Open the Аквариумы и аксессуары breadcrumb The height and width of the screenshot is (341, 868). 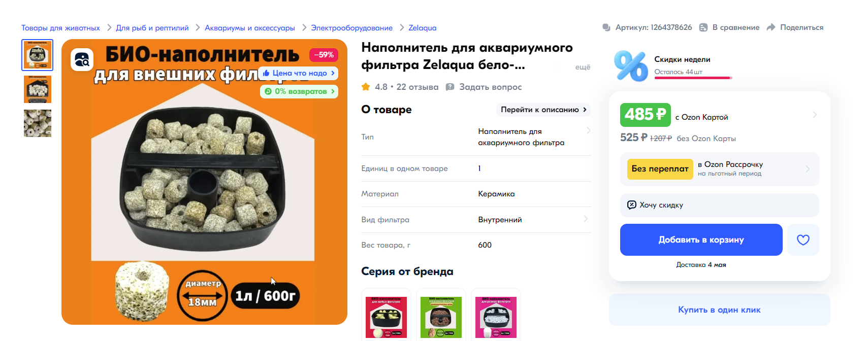coord(250,28)
